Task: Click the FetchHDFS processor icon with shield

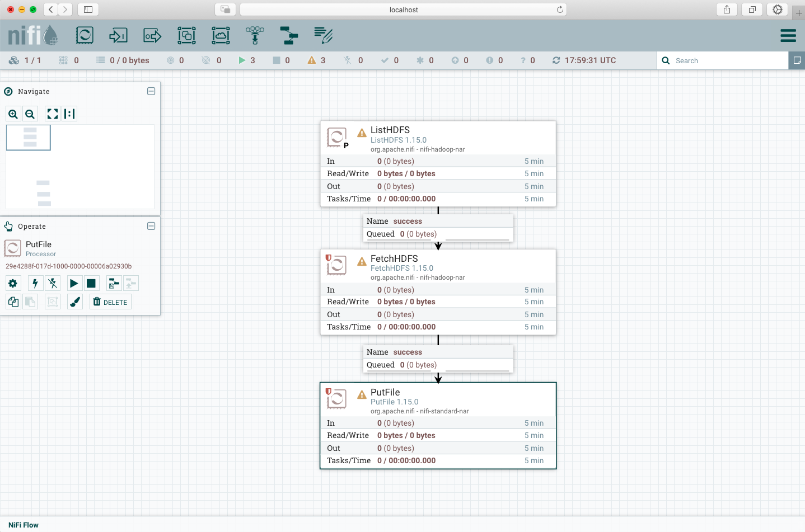Action: pyautogui.click(x=336, y=265)
